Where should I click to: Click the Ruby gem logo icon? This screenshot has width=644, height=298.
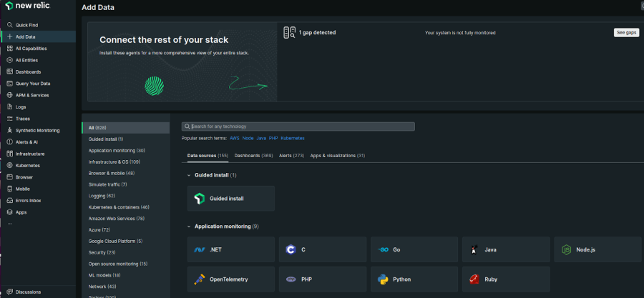pos(474,279)
